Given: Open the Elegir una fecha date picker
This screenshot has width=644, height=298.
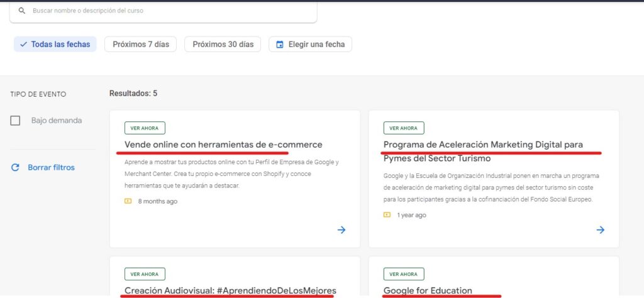Looking at the screenshot, I should click(316, 45).
